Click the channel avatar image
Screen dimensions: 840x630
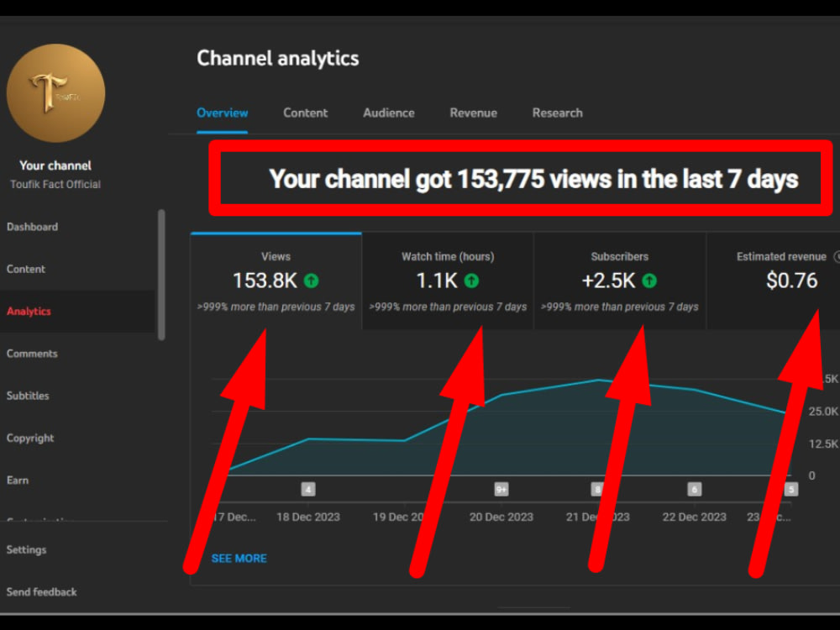tap(55, 92)
